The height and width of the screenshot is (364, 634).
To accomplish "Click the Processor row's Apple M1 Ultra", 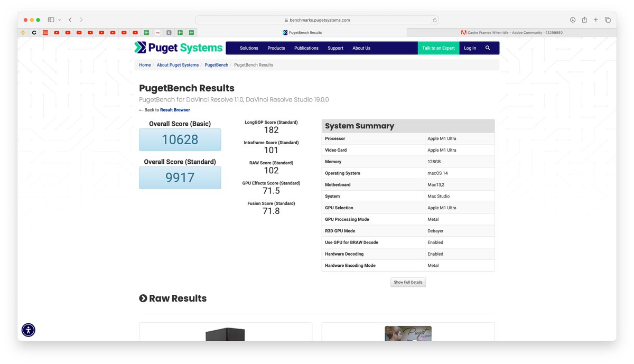I will click(x=442, y=138).
